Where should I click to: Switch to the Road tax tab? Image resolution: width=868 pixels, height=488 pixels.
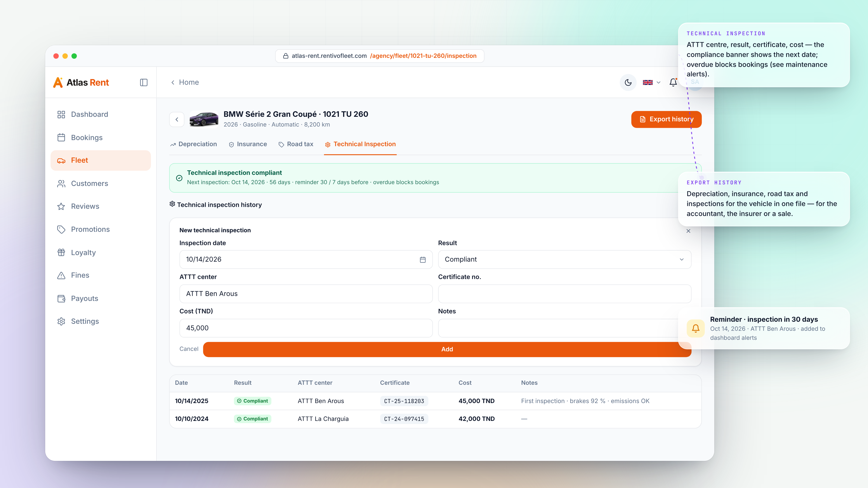(296, 144)
